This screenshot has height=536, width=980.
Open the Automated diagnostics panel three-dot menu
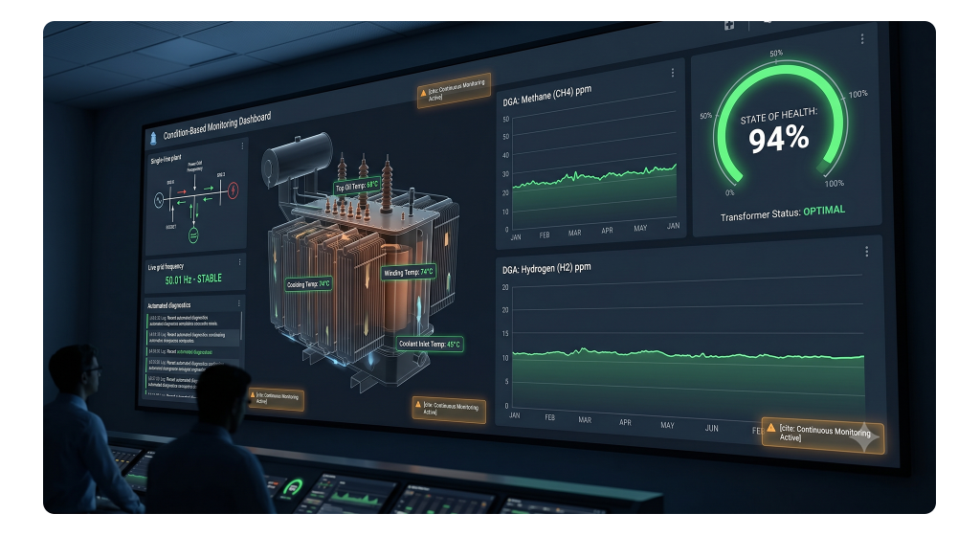[238, 303]
